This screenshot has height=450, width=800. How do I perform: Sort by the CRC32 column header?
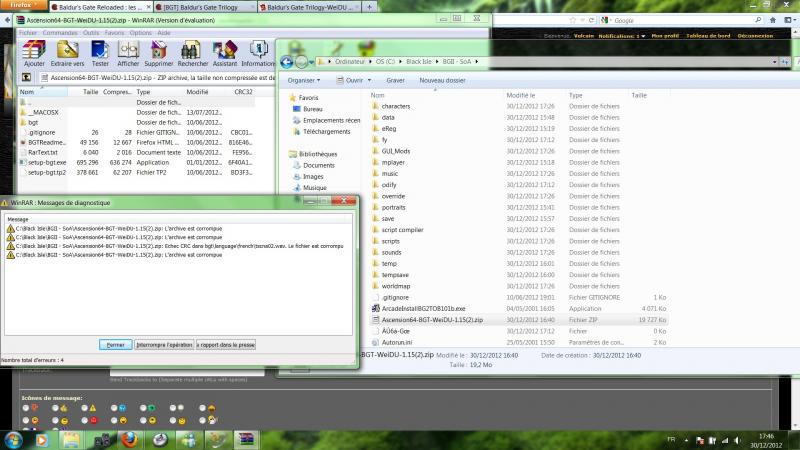tap(243, 92)
